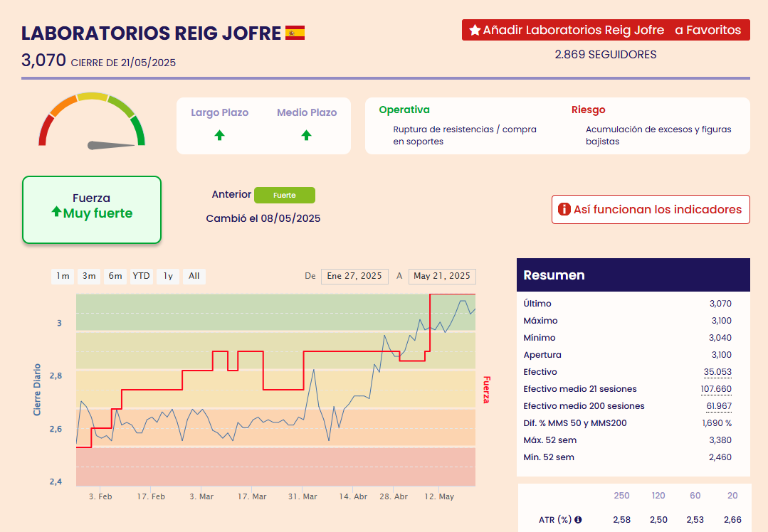Select the 1m chart range

click(63, 276)
